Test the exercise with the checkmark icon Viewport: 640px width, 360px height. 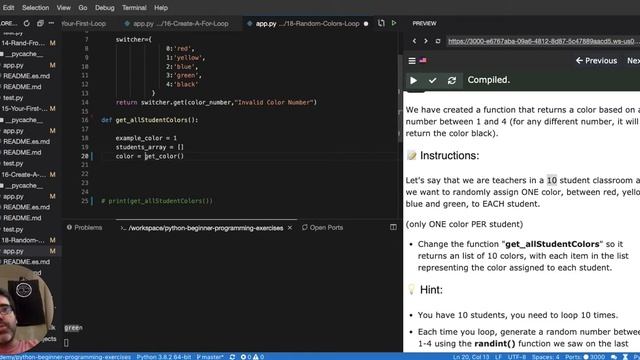coord(432,80)
